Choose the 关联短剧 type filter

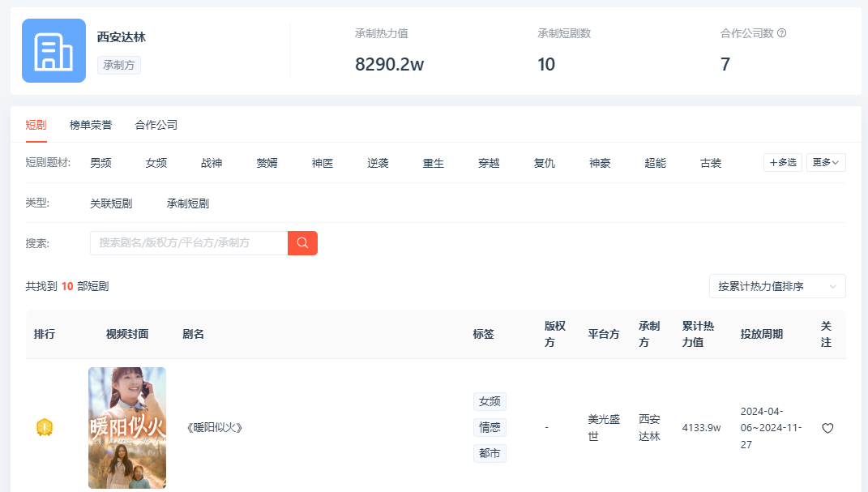pyautogui.click(x=111, y=203)
